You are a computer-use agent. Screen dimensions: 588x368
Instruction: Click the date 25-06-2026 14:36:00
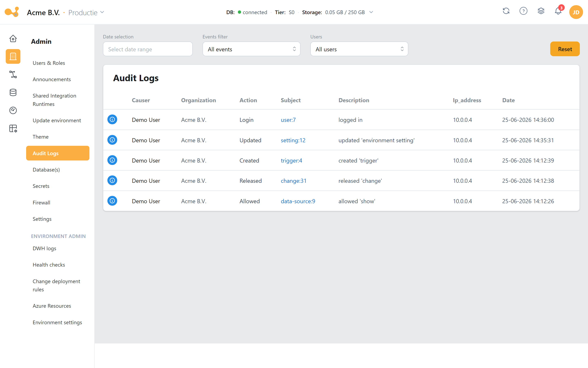(528, 120)
